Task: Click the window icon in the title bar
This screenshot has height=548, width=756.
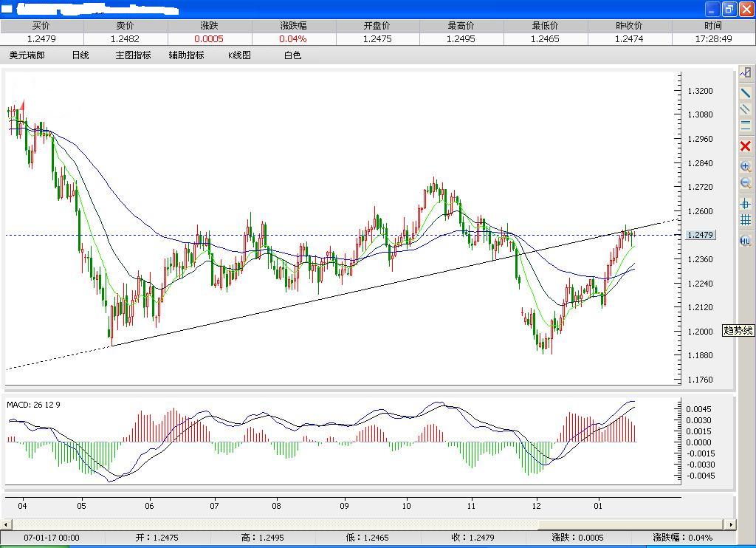Action: (7, 9)
